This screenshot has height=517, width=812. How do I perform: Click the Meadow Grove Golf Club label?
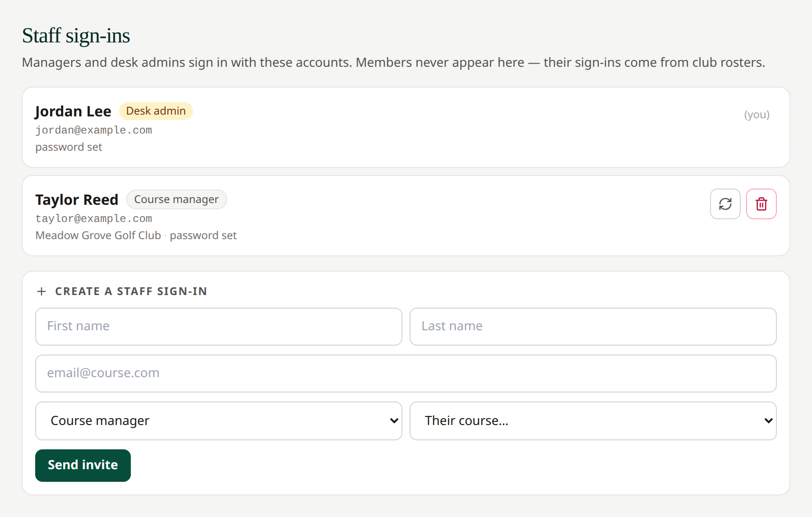[x=98, y=235]
